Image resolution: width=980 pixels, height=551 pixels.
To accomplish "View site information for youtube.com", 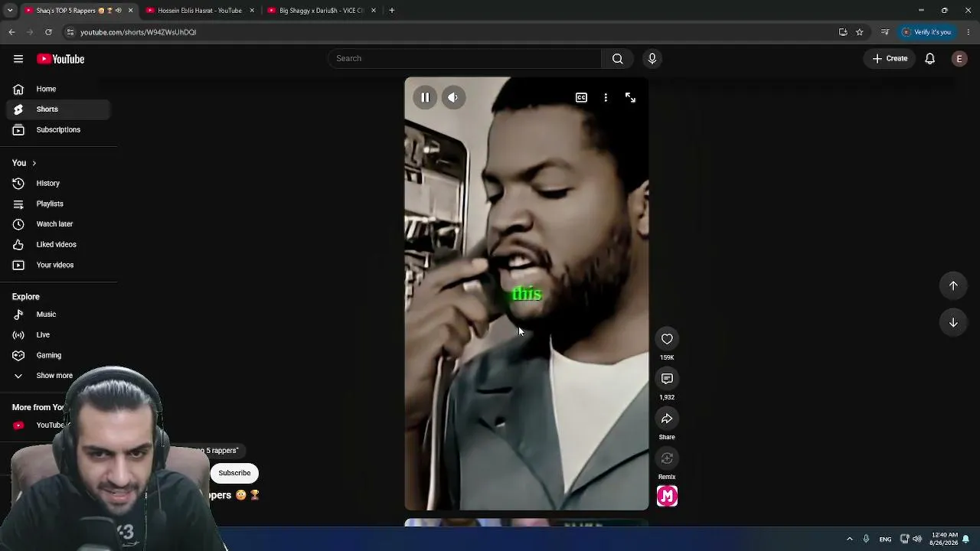I will (x=70, y=32).
